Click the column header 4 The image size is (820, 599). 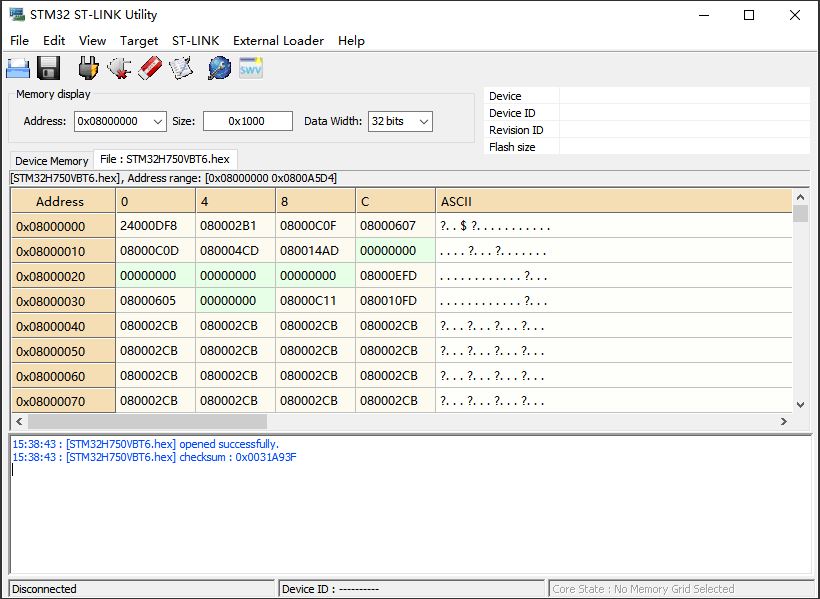[235, 201]
